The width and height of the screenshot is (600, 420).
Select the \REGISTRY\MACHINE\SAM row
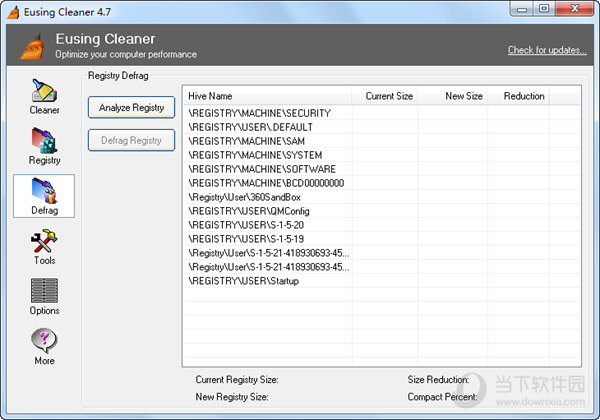pos(382,141)
